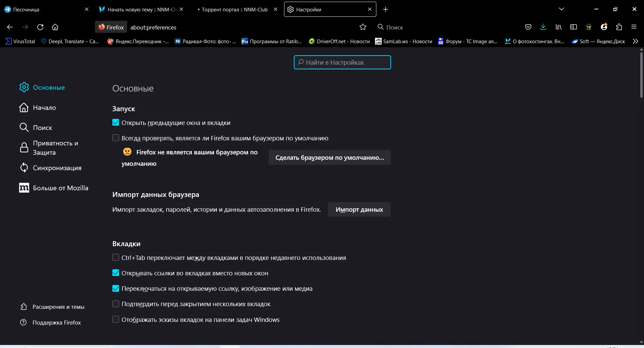644x348 pixels.
Task: Click the 'Импорт данных' button
Action: [359, 209]
